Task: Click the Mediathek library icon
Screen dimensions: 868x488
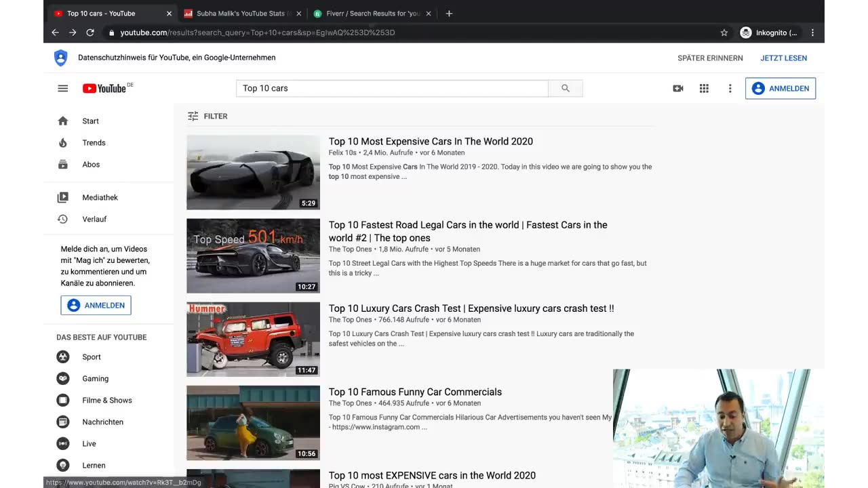Action: [63, 197]
